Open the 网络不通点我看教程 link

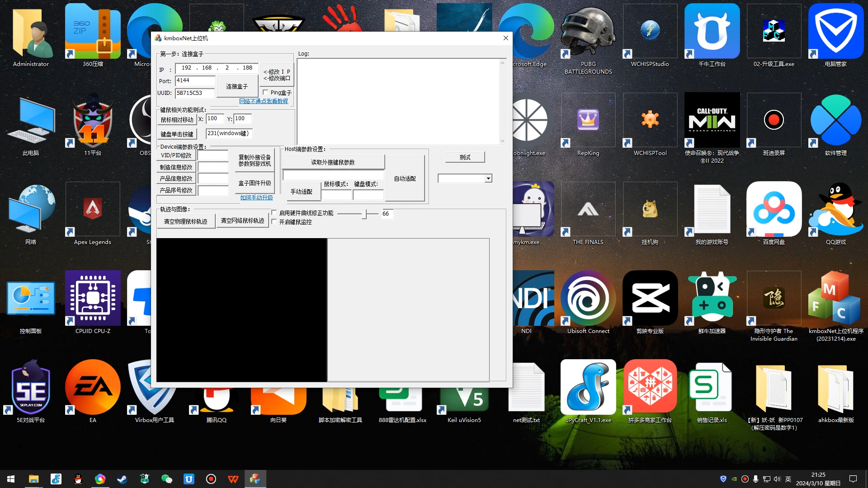(263, 101)
